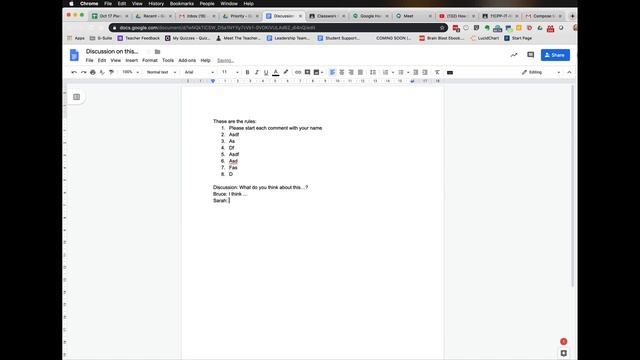Bookmark page with star icon

pos(442,28)
